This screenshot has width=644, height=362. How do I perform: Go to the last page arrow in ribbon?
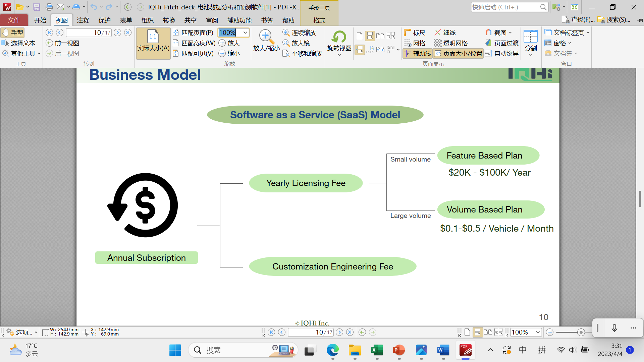pyautogui.click(x=128, y=33)
